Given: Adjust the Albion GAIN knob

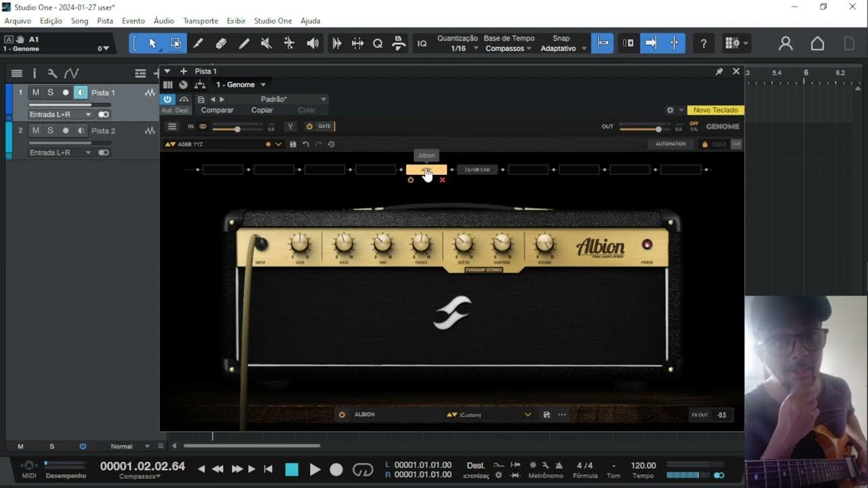Looking at the screenshot, I should pos(299,244).
